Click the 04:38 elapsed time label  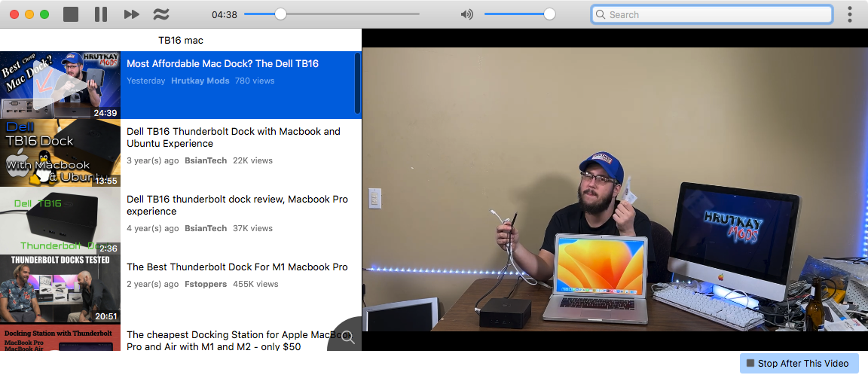coord(225,15)
